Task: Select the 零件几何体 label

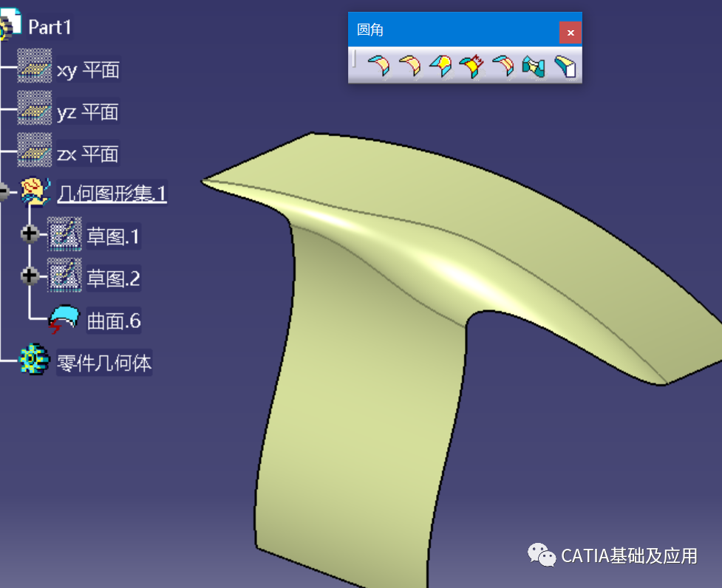Action: point(104,363)
